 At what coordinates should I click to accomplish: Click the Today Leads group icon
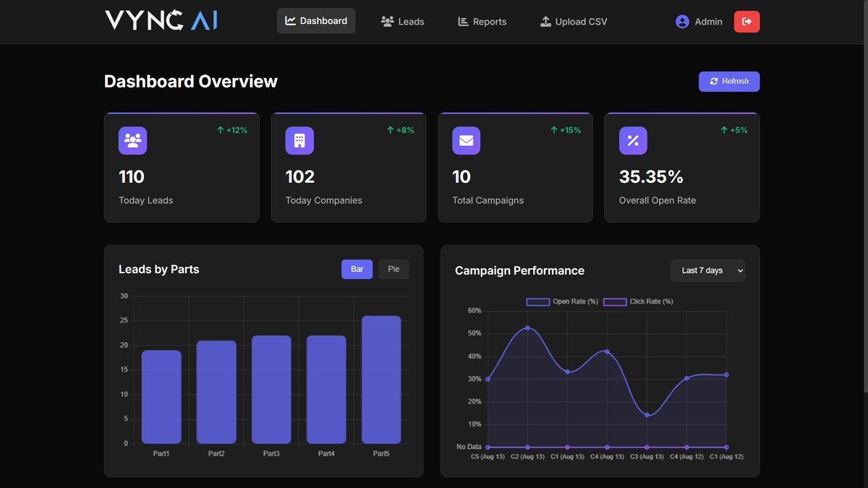[132, 140]
